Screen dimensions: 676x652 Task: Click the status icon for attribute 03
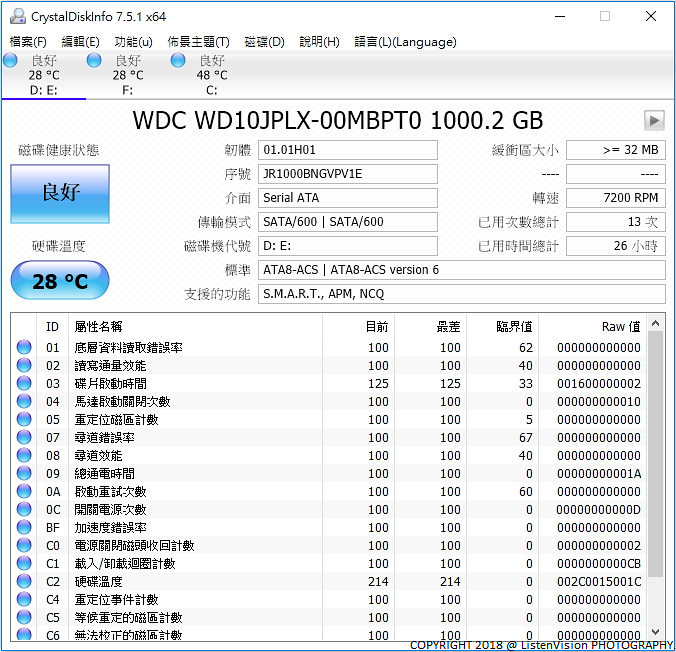(x=24, y=383)
